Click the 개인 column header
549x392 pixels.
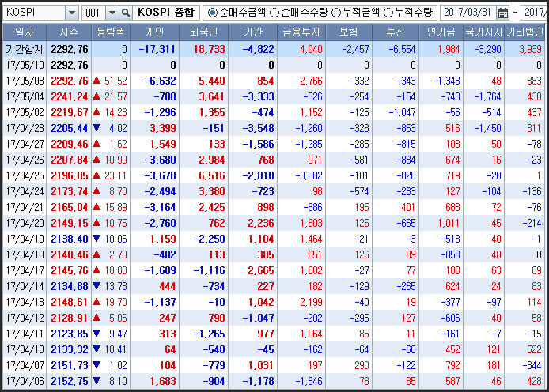coord(155,32)
